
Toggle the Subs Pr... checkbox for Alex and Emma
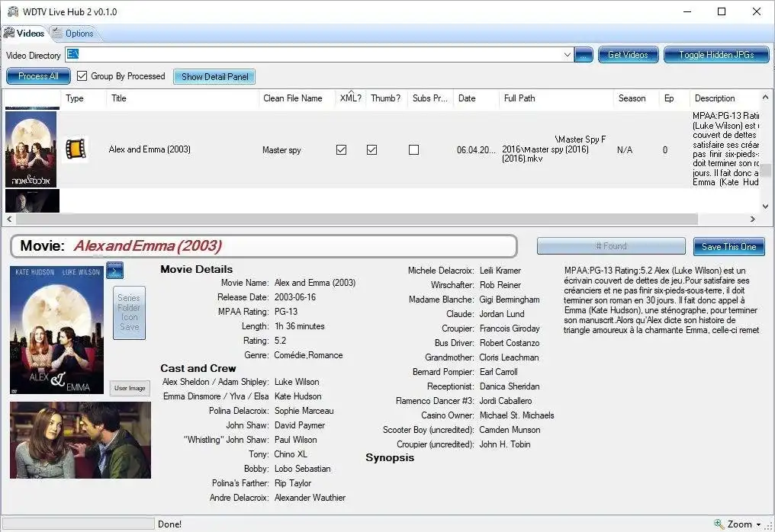coord(413,149)
